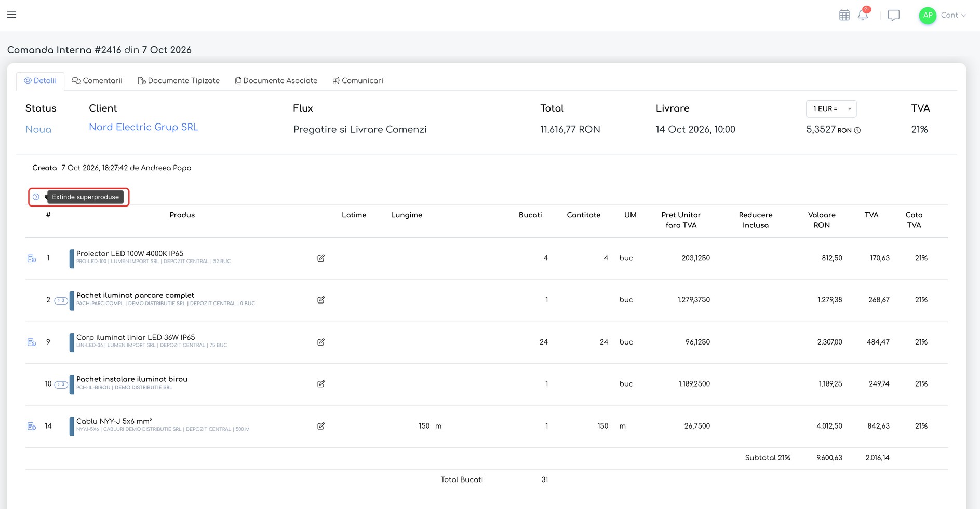Open the Comunicari tab
The width and height of the screenshot is (980, 509).
coord(358,80)
